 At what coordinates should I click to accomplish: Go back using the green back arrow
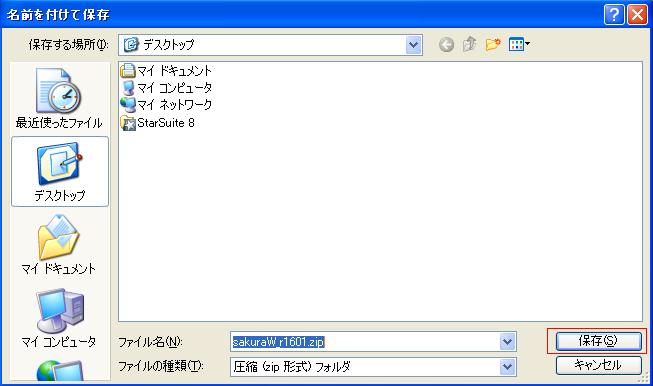[x=446, y=44]
